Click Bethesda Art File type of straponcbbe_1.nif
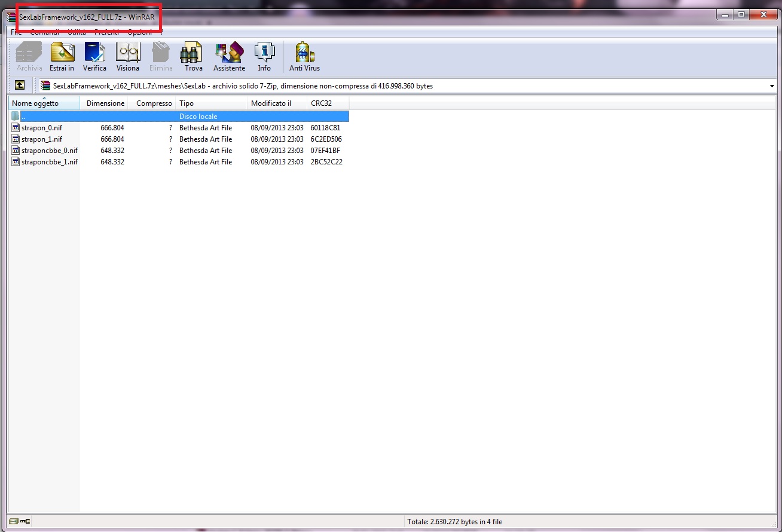The width and height of the screenshot is (782, 532). point(206,162)
